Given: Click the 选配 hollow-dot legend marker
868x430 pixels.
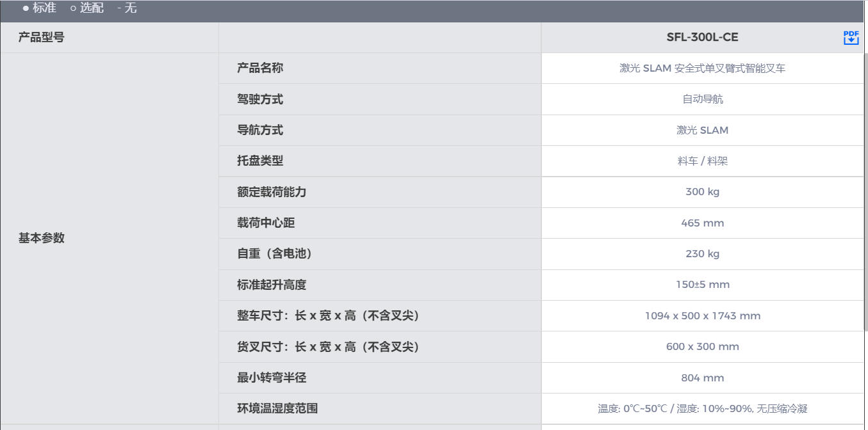Looking at the screenshot, I should point(73,8).
